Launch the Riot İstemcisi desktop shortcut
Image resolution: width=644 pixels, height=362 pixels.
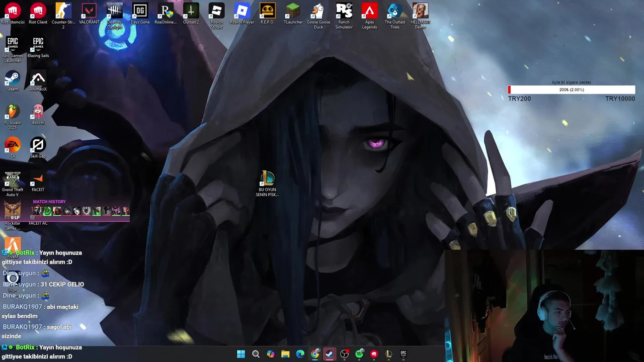(x=13, y=14)
